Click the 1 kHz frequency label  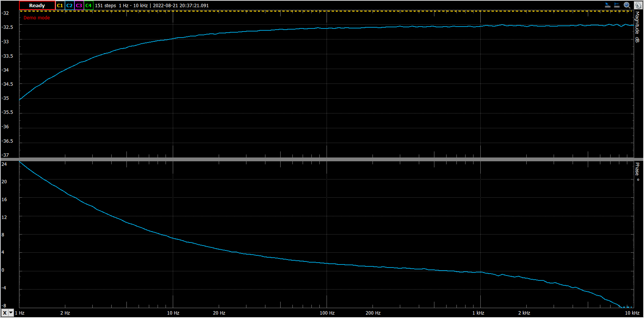click(x=478, y=313)
